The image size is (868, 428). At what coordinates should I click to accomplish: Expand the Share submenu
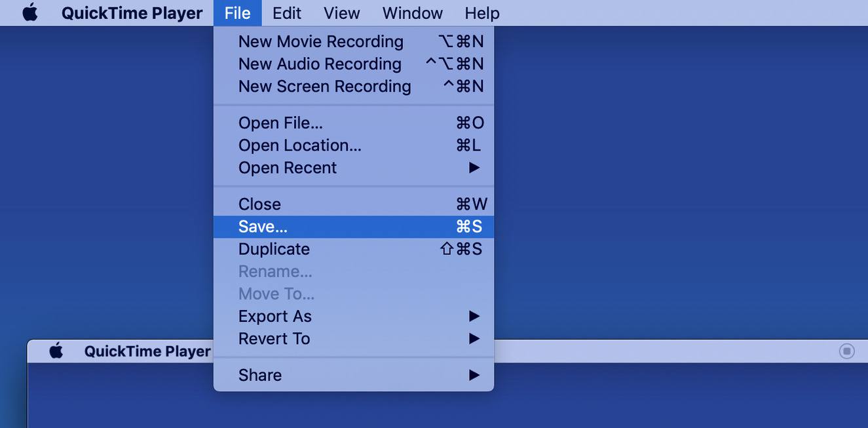tap(354, 375)
